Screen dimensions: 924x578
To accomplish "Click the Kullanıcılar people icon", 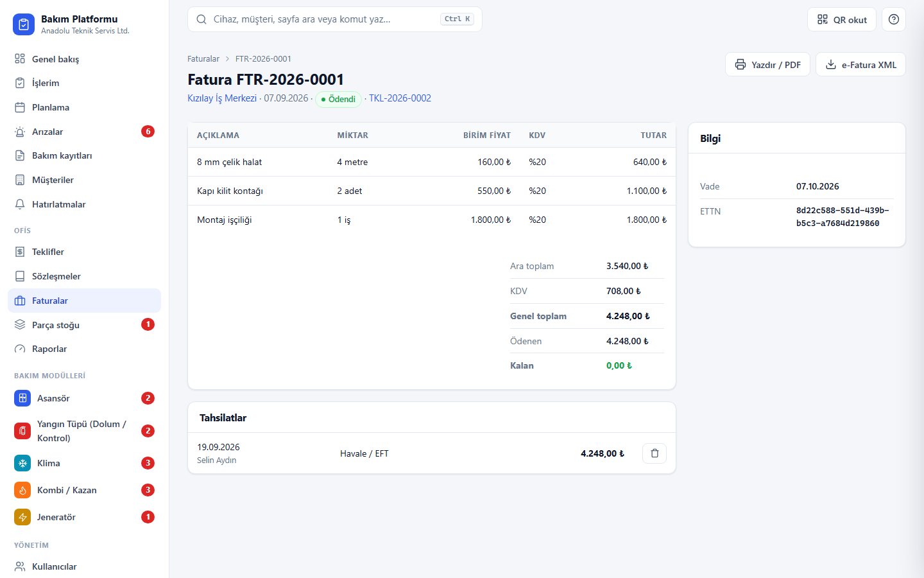I will (20, 566).
